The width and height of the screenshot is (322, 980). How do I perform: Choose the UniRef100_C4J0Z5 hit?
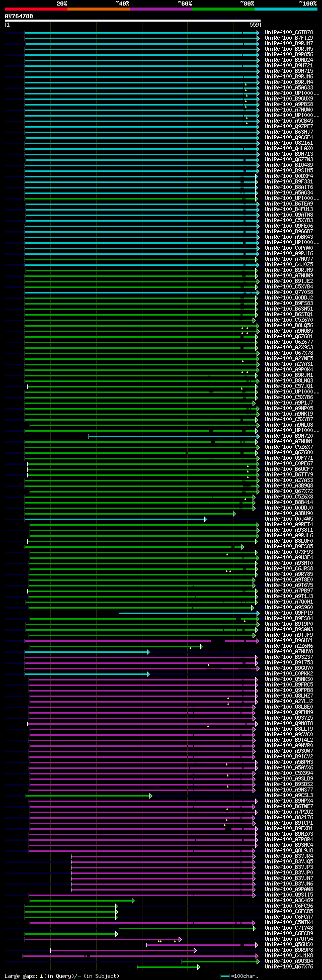point(289,265)
